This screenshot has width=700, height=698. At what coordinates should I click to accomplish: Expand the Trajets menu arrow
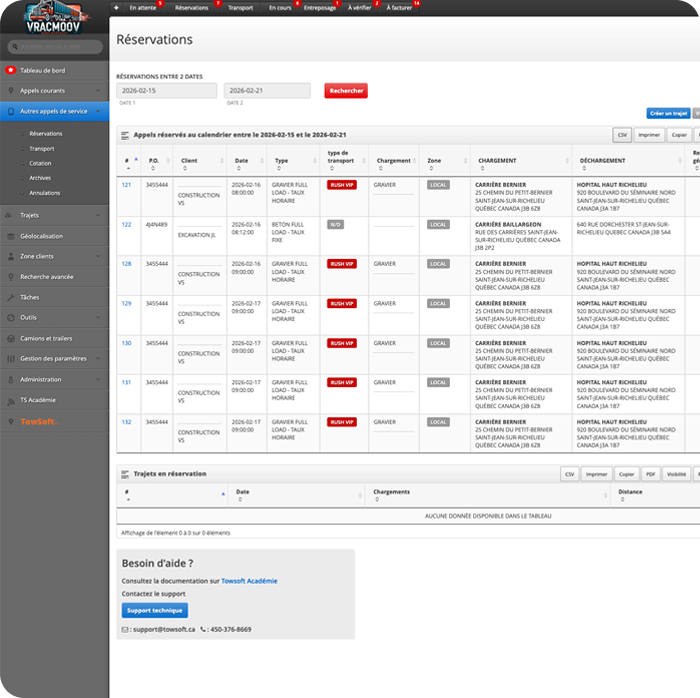(x=98, y=215)
